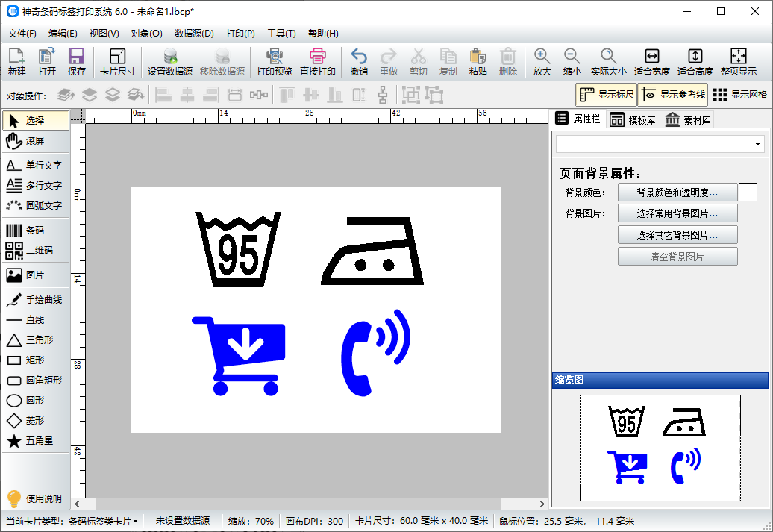Click the select common background image button
This screenshot has width=773, height=532.
677,213
